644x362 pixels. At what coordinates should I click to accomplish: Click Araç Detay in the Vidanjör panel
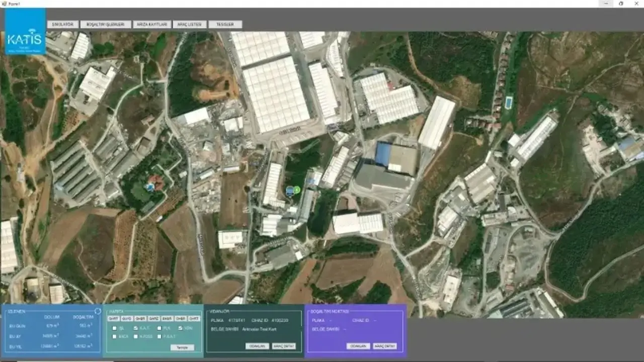tap(284, 346)
